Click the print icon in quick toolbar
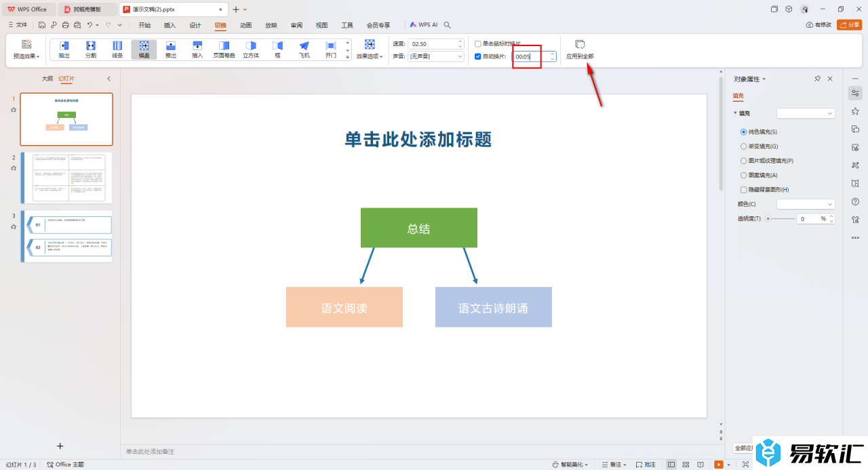 click(x=65, y=25)
